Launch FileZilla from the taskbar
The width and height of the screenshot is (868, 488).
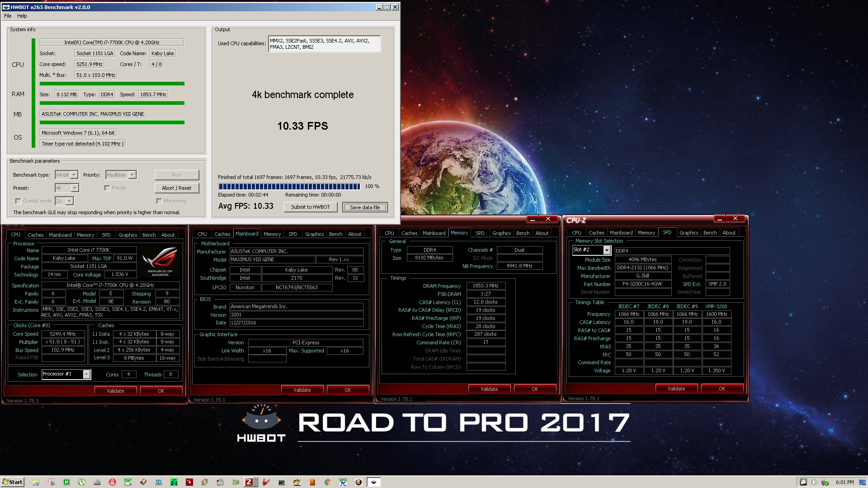pos(249,482)
